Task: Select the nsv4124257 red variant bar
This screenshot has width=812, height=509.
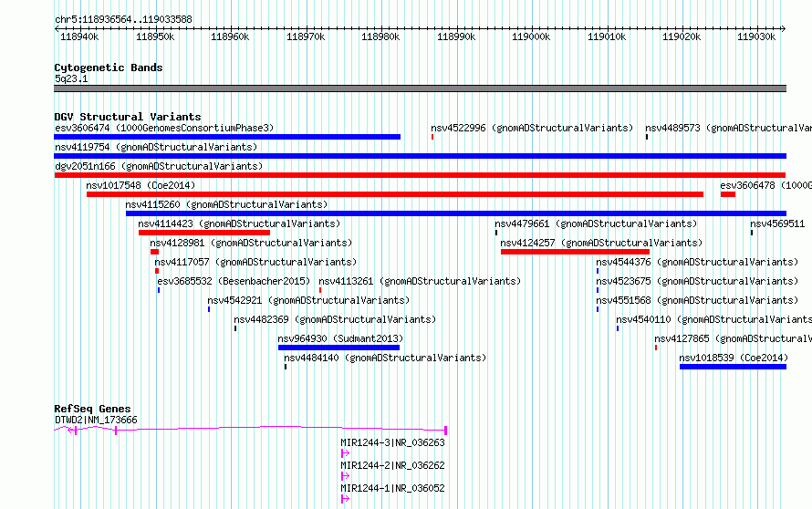Action: click(x=575, y=252)
